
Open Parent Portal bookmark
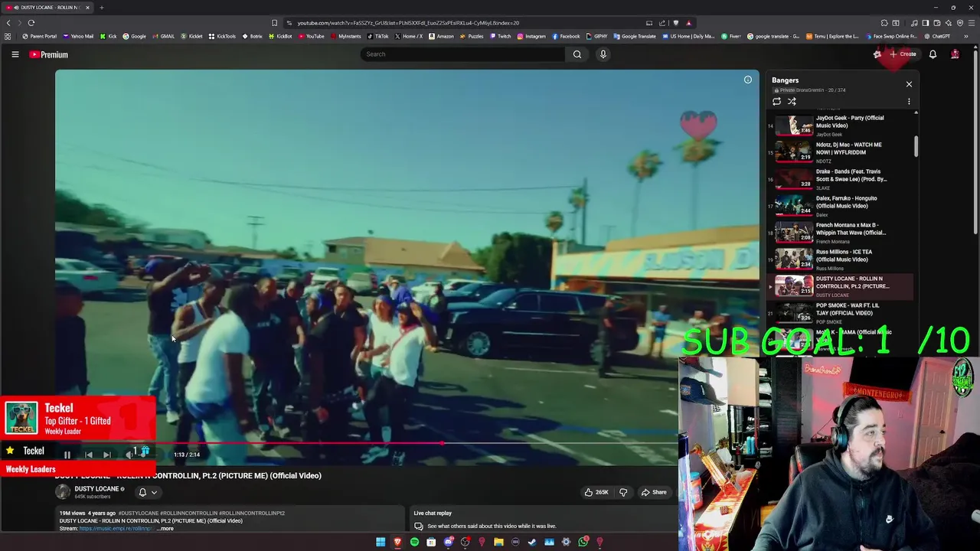tap(40, 36)
